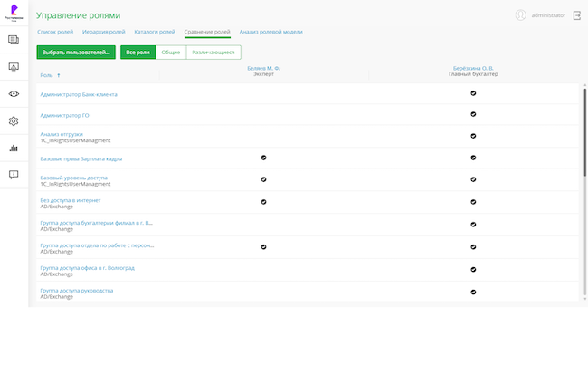Click the sort arrow next to Роль
The image size is (588, 365).
tap(59, 75)
